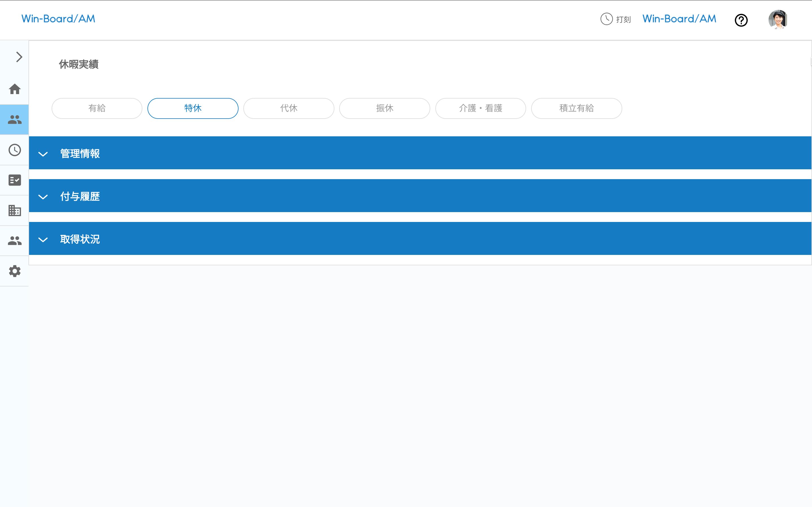
Task: Click the top-left Win-Board/AM logo link
Action: (x=58, y=19)
